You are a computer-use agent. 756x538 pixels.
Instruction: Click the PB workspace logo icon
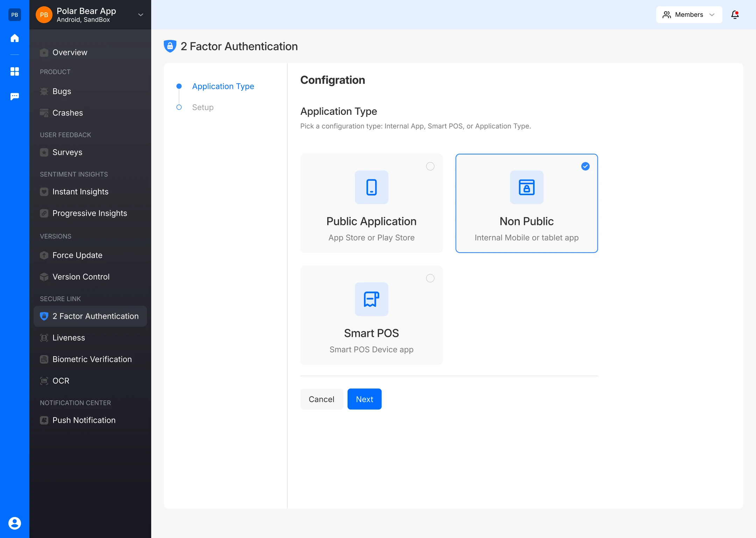[x=15, y=15]
